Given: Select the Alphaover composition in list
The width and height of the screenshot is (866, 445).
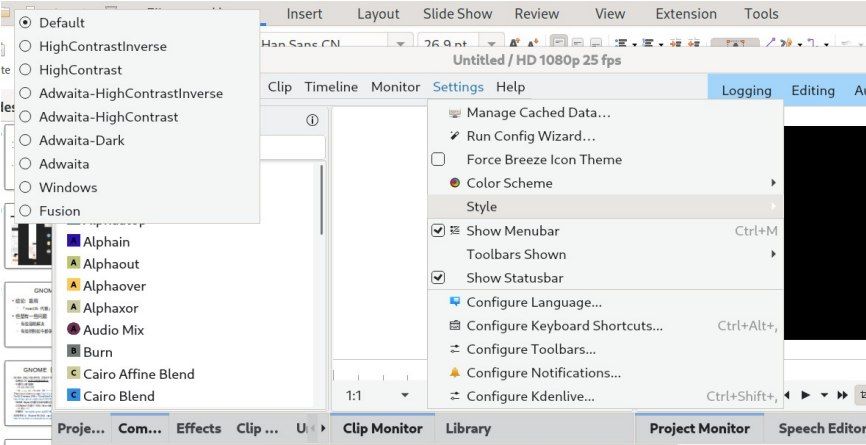Looking at the screenshot, I should (114, 286).
